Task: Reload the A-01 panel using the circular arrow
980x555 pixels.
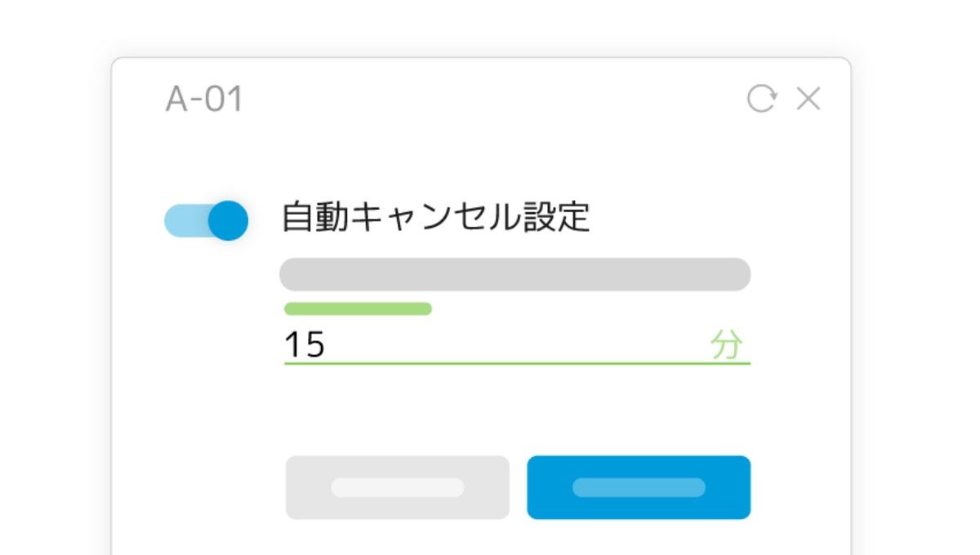Action: point(761,99)
